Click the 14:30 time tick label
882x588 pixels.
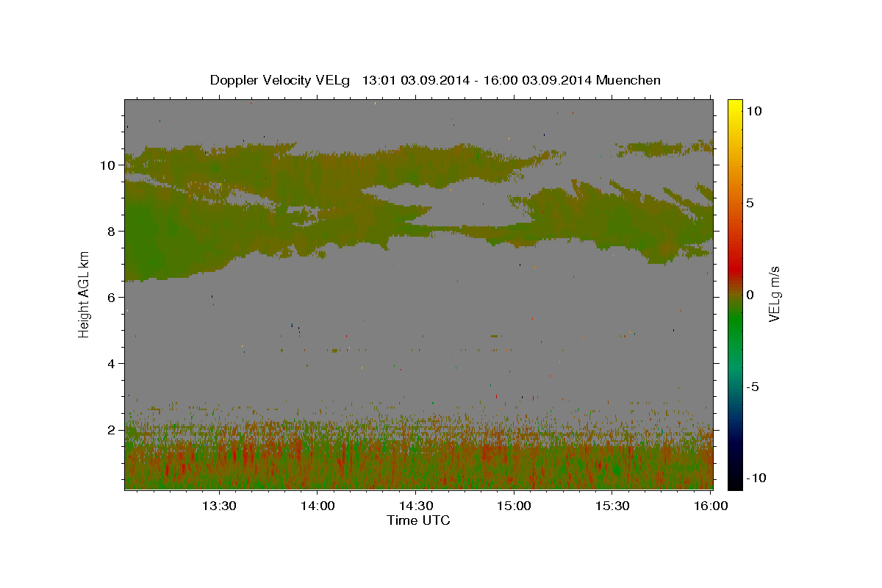pos(415,506)
